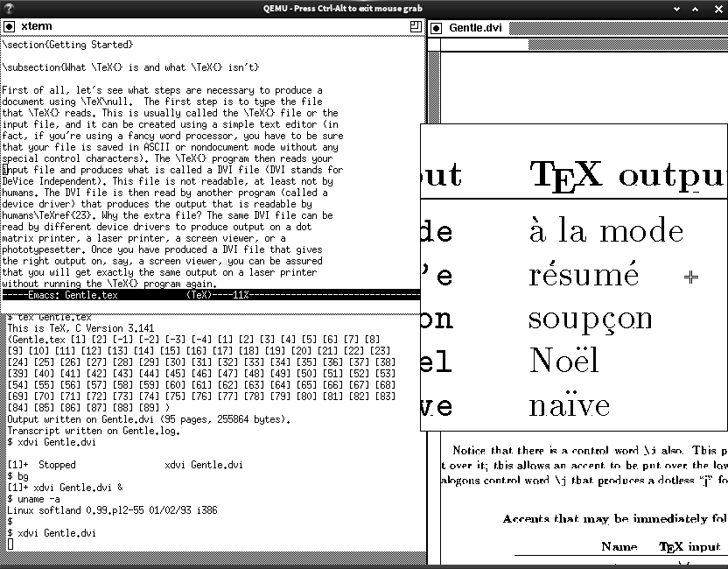Click "naïve" in the magnified view

570,404
